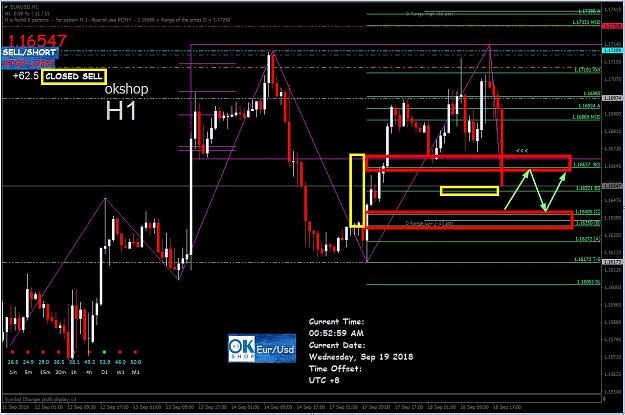The height and width of the screenshot is (415, 625).
Task: Click the 1.17223 MID level label
Action: 586,22
